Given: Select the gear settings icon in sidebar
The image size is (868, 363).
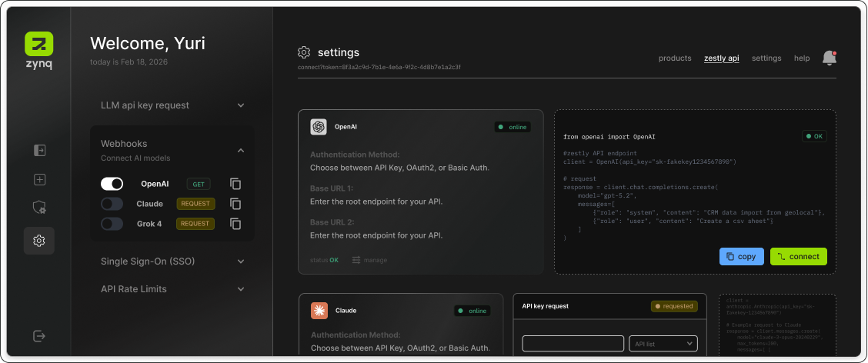Looking at the screenshot, I should [38, 241].
